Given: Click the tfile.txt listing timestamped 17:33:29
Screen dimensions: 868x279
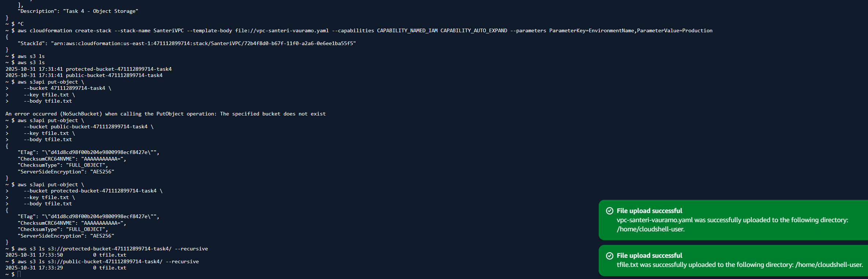Looking at the screenshot, I should point(66,268).
